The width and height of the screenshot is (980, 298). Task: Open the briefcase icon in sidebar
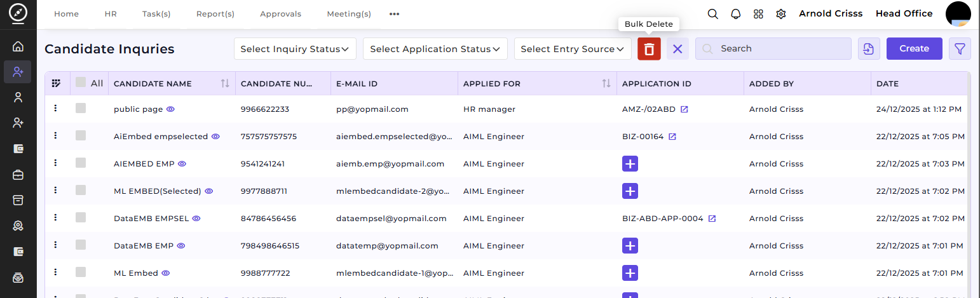[18, 174]
